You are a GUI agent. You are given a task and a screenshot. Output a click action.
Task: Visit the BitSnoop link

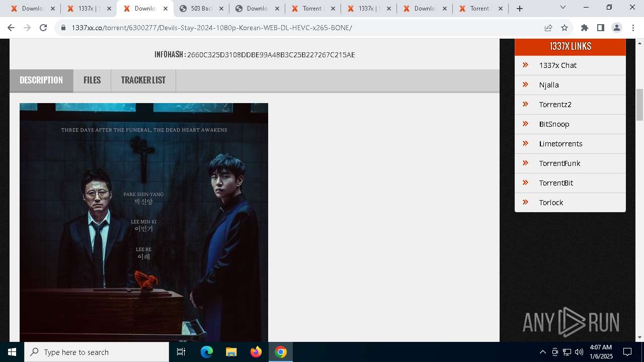[554, 124]
